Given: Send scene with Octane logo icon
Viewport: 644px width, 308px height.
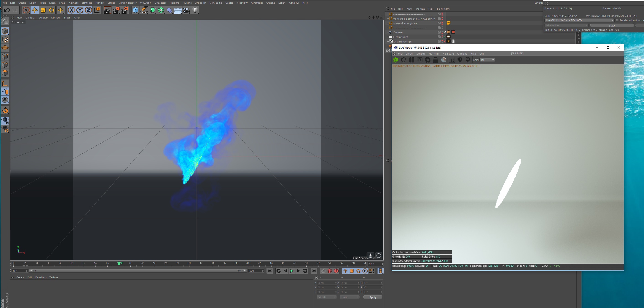Looking at the screenshot, I should tap(396, 60).
